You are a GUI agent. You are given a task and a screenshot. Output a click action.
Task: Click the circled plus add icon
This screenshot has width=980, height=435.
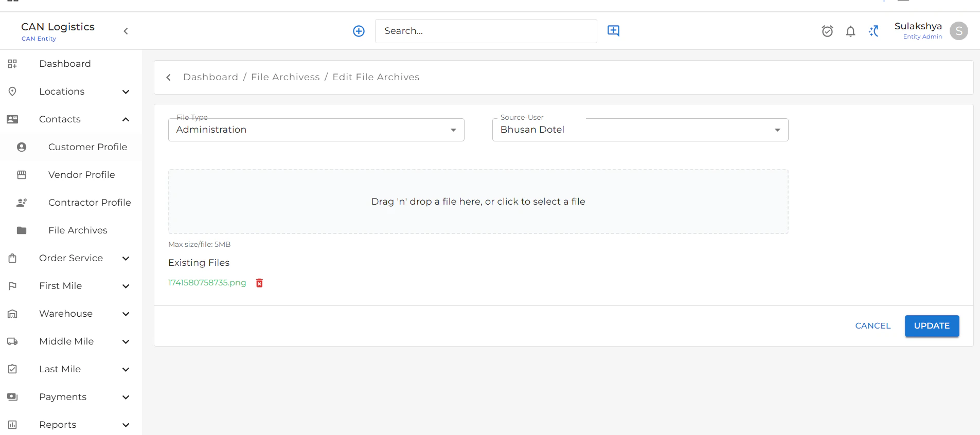(x=359, y=31)
